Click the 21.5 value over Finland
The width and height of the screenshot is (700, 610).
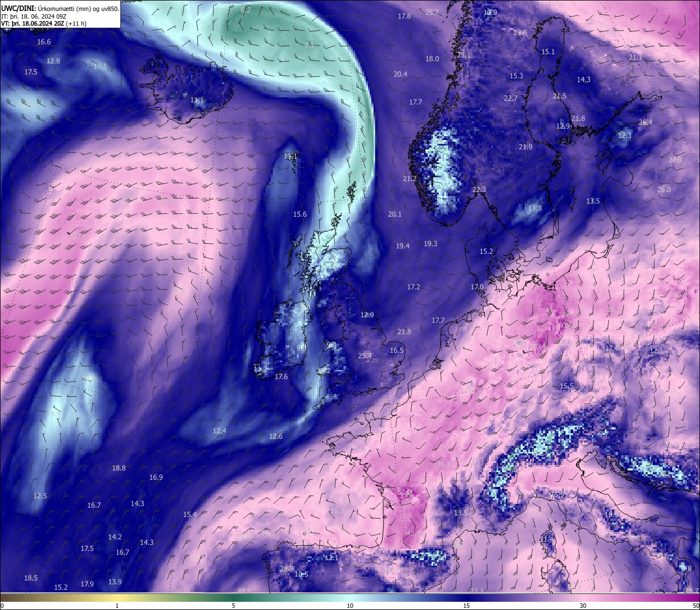(559, 96)
